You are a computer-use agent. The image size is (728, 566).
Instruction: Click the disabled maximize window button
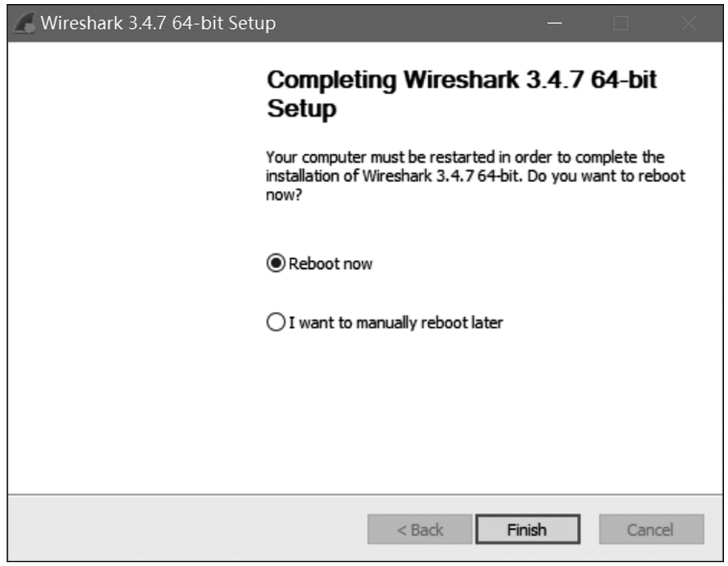[621, 24]
